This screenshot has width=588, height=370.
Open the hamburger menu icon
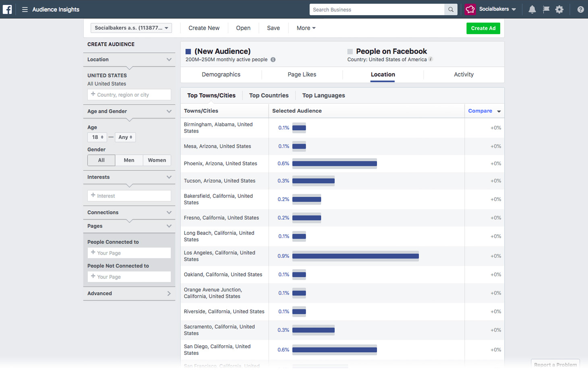[25, 9]
